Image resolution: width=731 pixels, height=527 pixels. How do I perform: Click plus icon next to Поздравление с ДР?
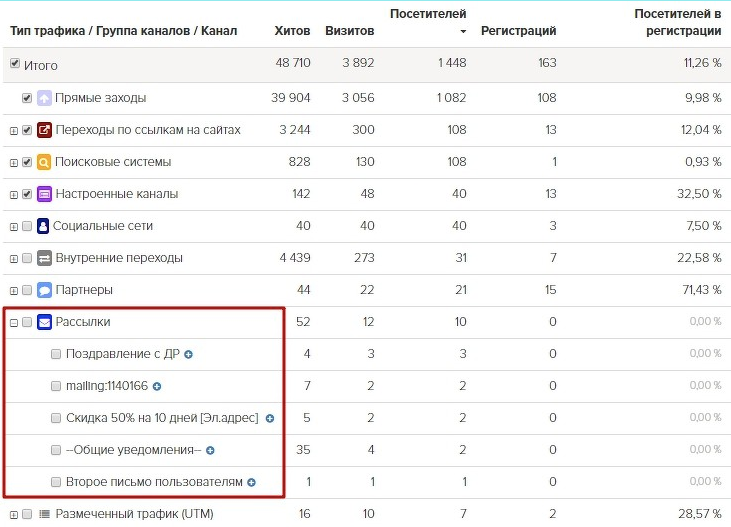coord(188,354)
